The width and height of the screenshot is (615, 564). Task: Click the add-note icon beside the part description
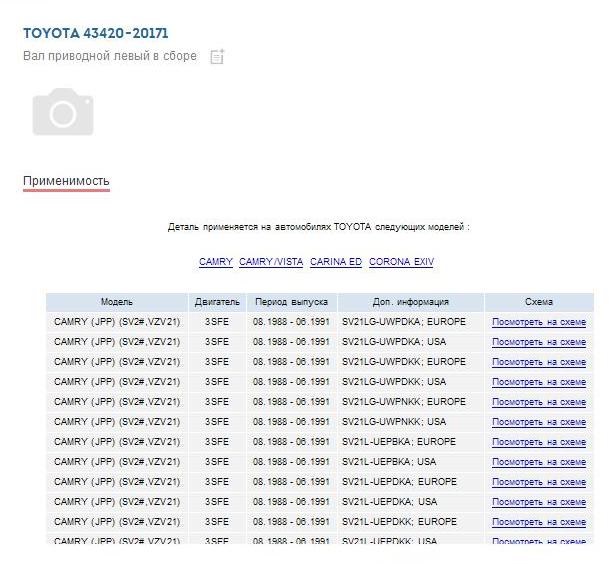[217, 57]
